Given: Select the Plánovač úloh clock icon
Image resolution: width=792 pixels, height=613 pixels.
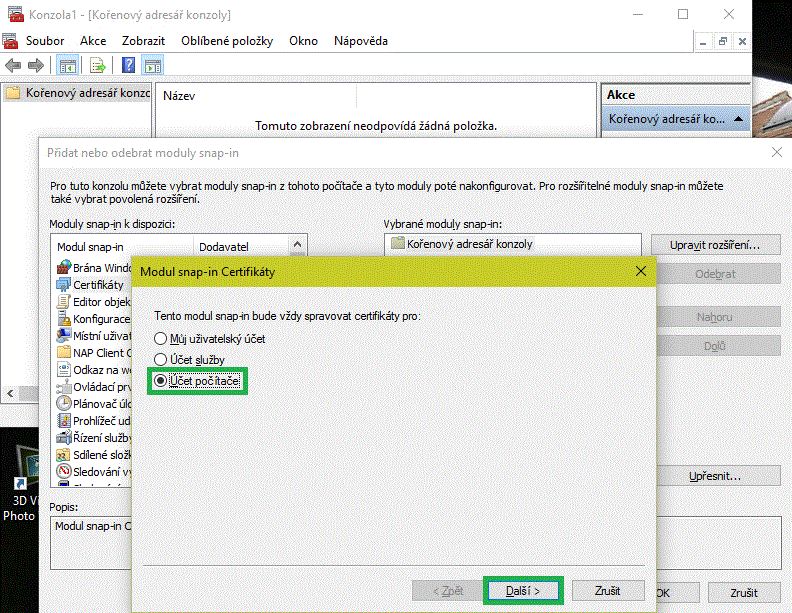Looking at the screenshot, I should [63, 404].
